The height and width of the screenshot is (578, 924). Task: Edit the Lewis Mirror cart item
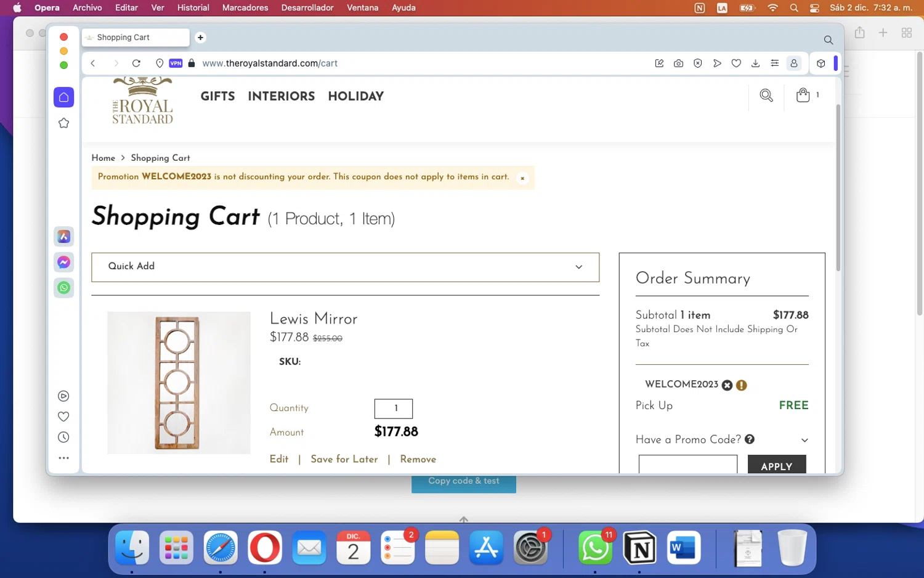pos(279,459)
